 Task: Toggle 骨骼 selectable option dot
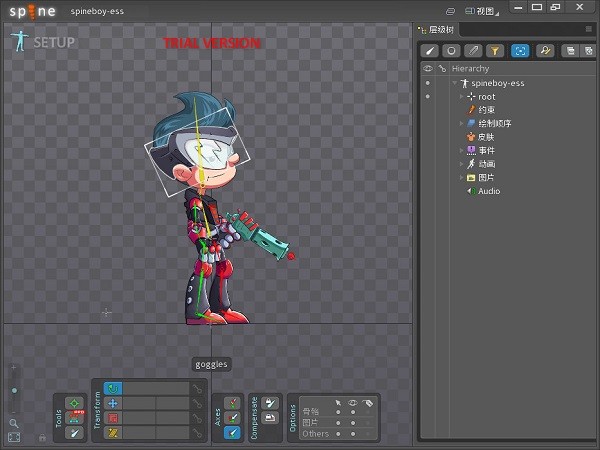tap(337, 410)
